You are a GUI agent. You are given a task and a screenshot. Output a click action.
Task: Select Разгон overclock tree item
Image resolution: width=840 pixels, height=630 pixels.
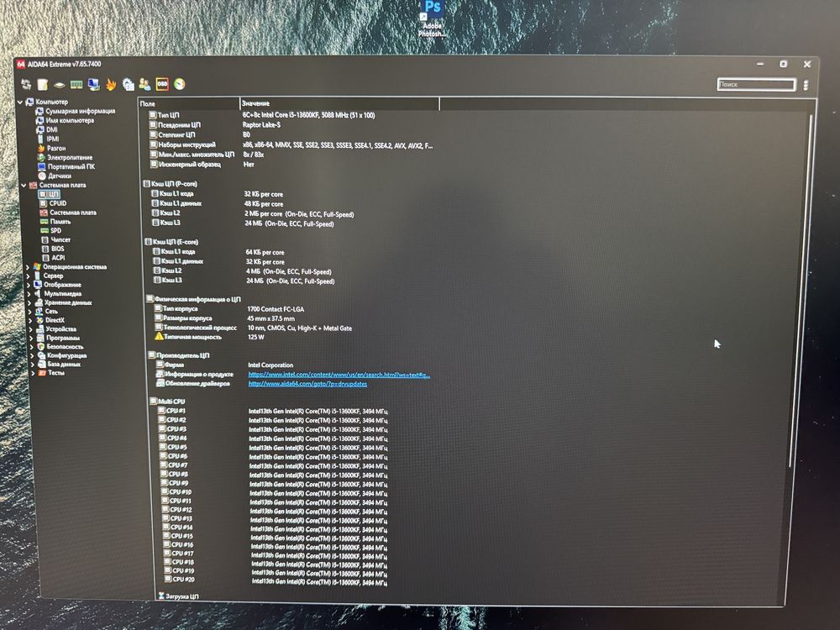click(51, 148)
